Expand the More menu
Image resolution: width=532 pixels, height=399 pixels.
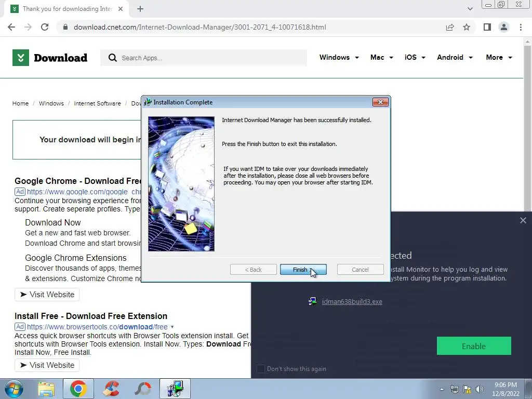tap(499, 57)
